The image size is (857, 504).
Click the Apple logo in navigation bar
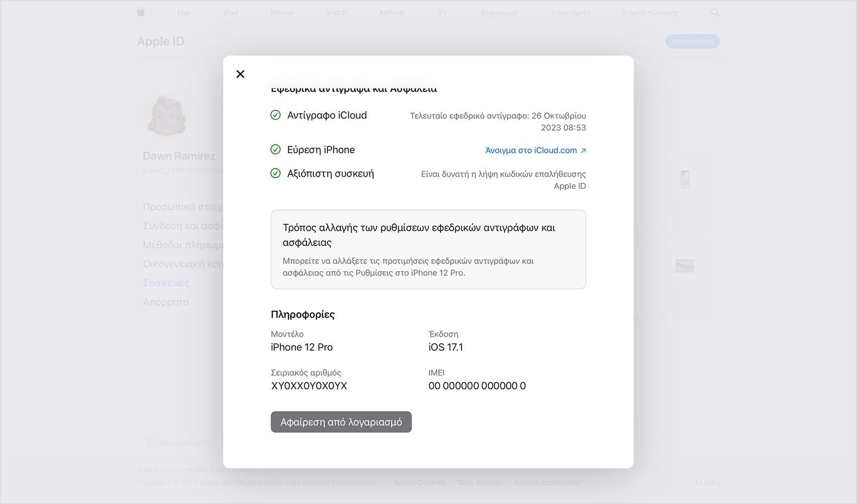(141, 12)
